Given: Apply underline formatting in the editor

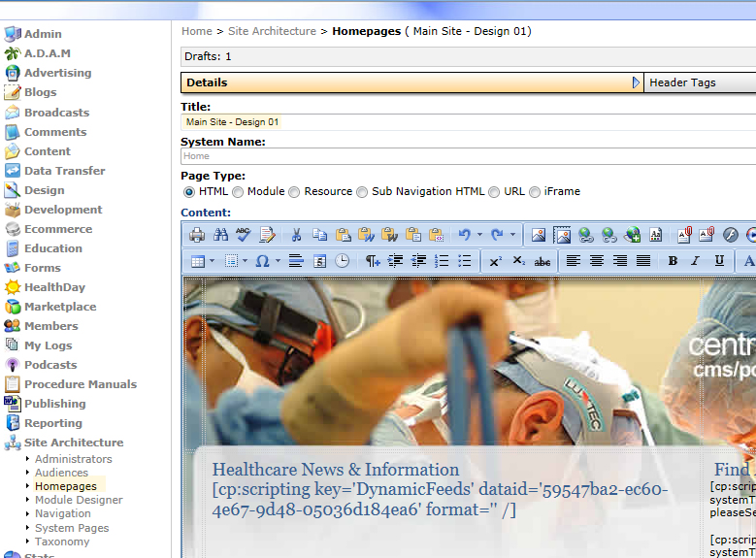Looking at the screenshot, I should [x=719, y=261].
